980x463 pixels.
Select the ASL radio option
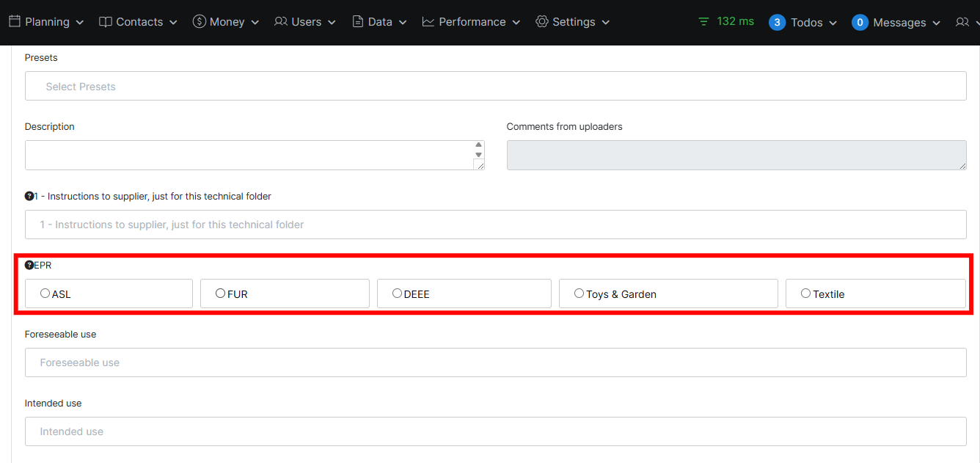tap(45, 294)
